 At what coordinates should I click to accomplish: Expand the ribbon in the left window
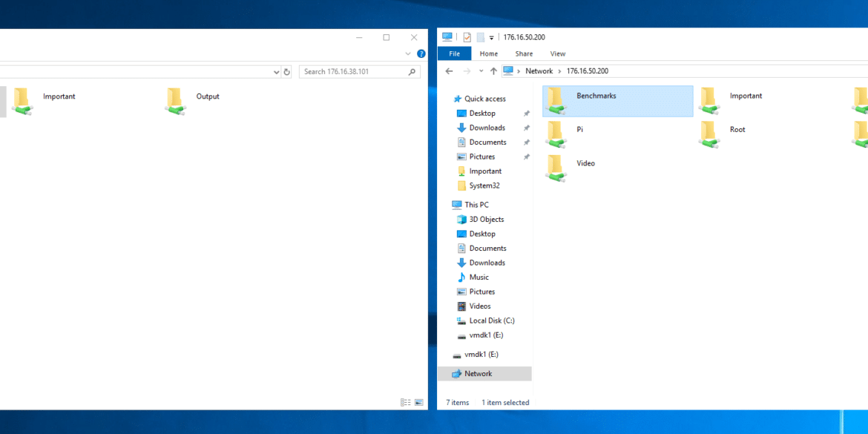(x=408, y=53)
